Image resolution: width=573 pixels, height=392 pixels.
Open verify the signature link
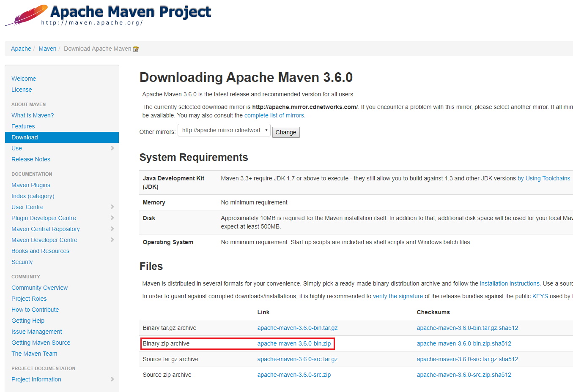pyautogui.click(x=398, y=296)
